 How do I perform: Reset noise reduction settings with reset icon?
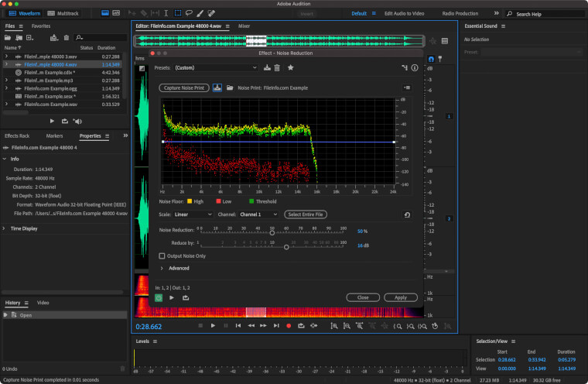click(x=407, y=214)
